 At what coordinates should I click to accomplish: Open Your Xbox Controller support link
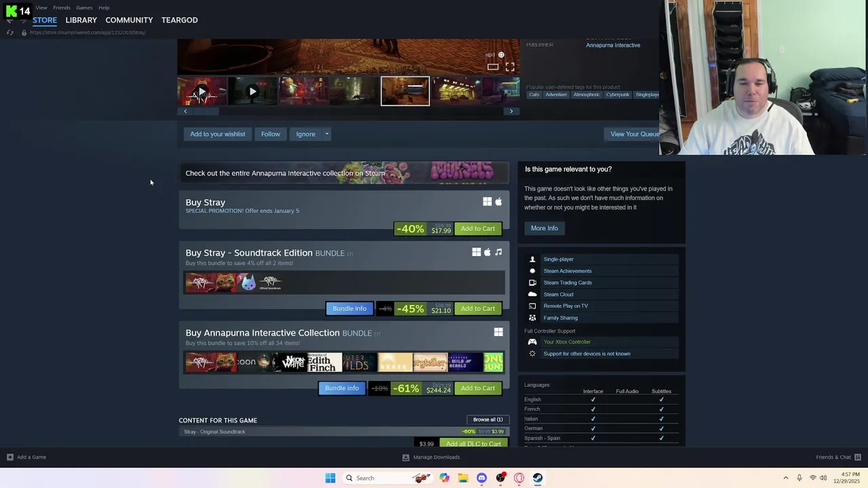tap(567, 342)
